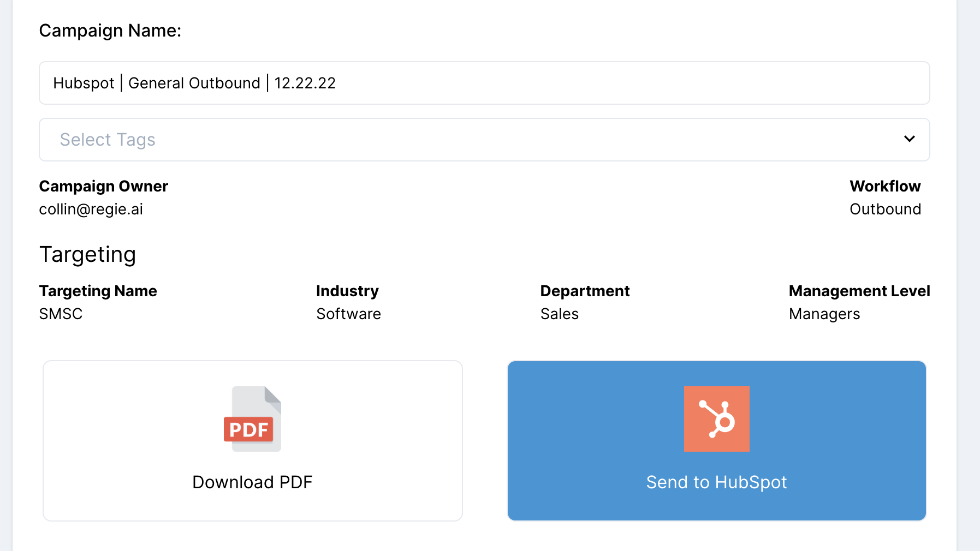Viewport: 980px width, 551px height.
Task: Click the Managers management level value
Action: point(824,314)
